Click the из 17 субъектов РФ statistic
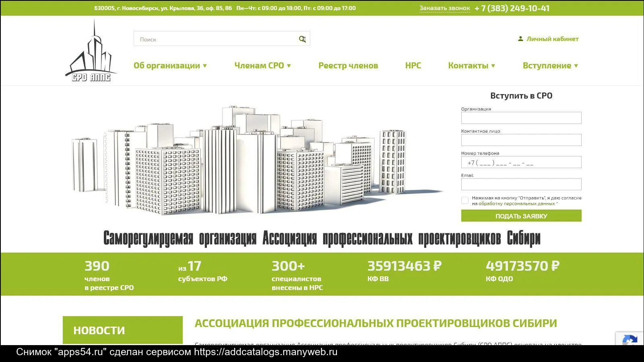This screenshot has width=644, height=362. click(203, 271)
